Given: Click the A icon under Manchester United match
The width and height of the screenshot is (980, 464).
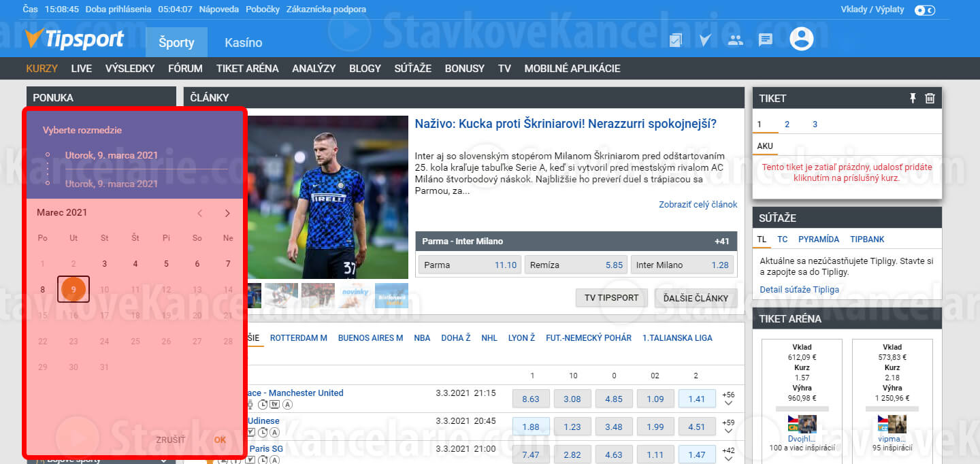Looking at the screenshot, I should pyautogui.click(x=288, y=405).
